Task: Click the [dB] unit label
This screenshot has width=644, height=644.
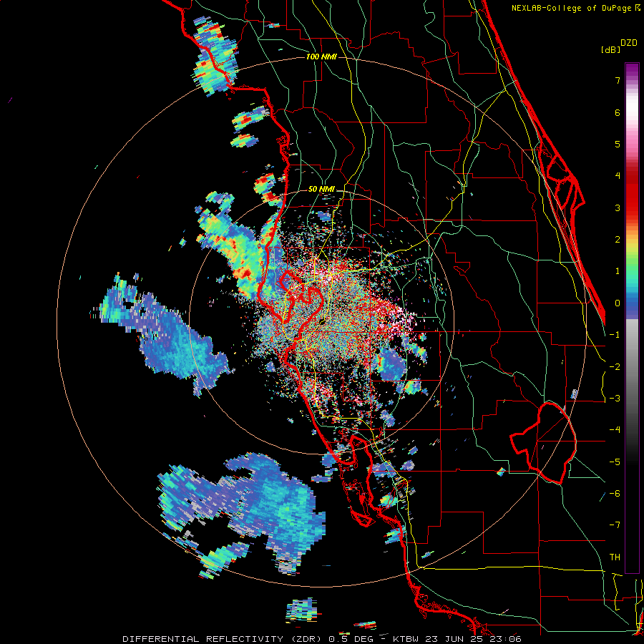Action: point(611,49)
